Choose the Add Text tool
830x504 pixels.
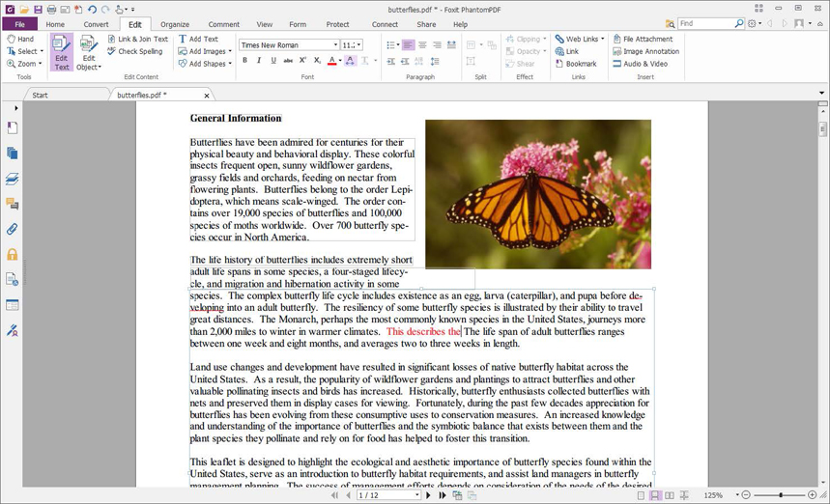click(198, 39)
